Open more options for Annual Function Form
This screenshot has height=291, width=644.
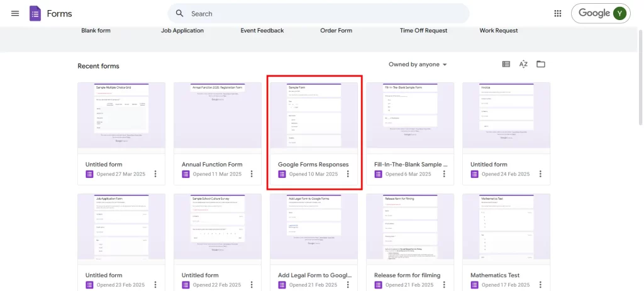pyautogui.click(x=252, y=174)
